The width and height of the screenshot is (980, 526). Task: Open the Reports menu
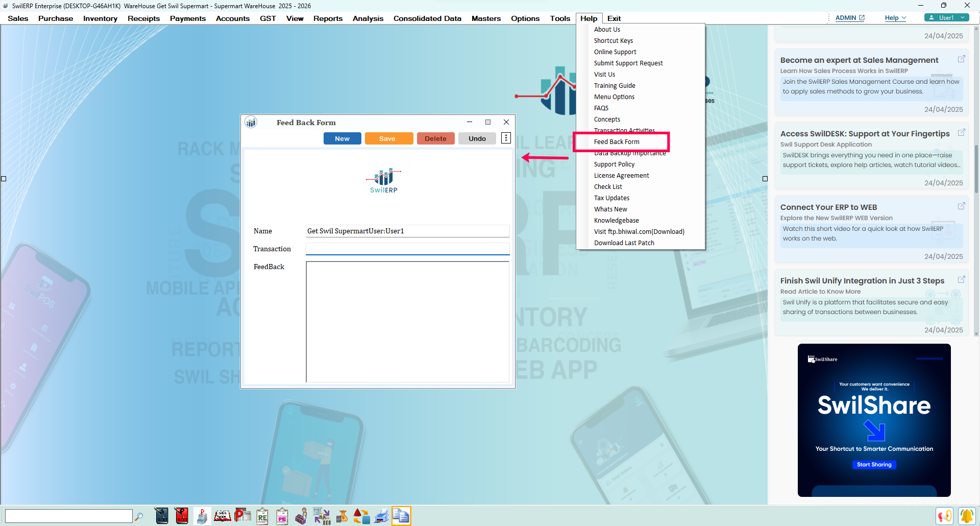coord(328,18)
